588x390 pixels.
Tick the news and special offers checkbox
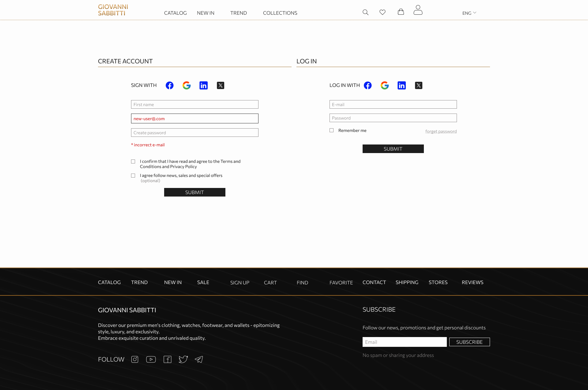(x=133, y=176)
